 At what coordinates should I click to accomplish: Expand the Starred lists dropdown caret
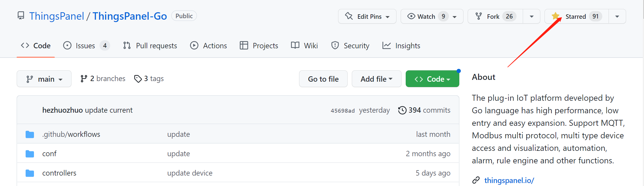coord(617,16)
